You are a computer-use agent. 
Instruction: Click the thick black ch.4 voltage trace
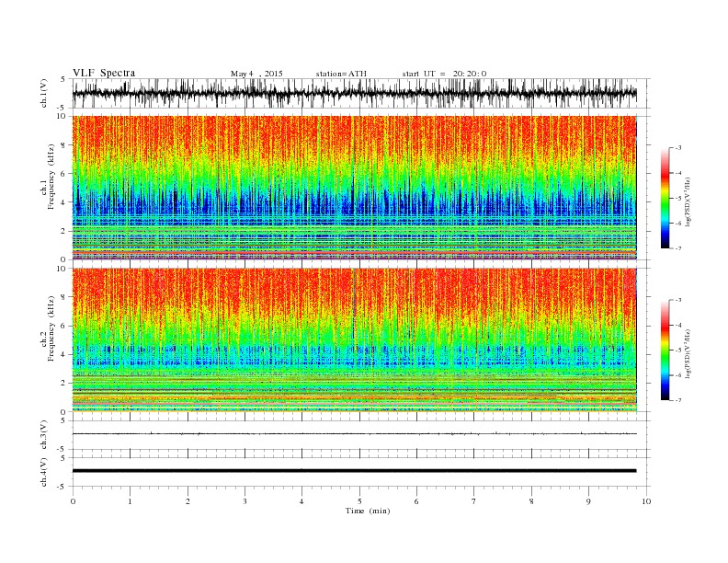[x=355, y=471]
